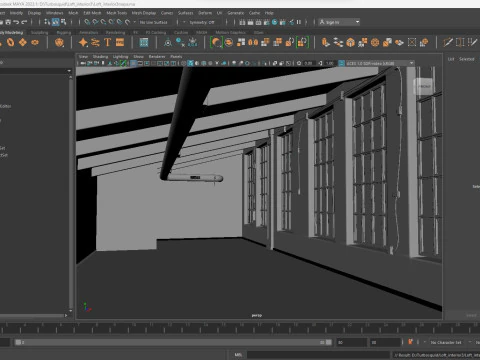
Task: Toggle snap to grids magnet icon
Action: (87, 22)
